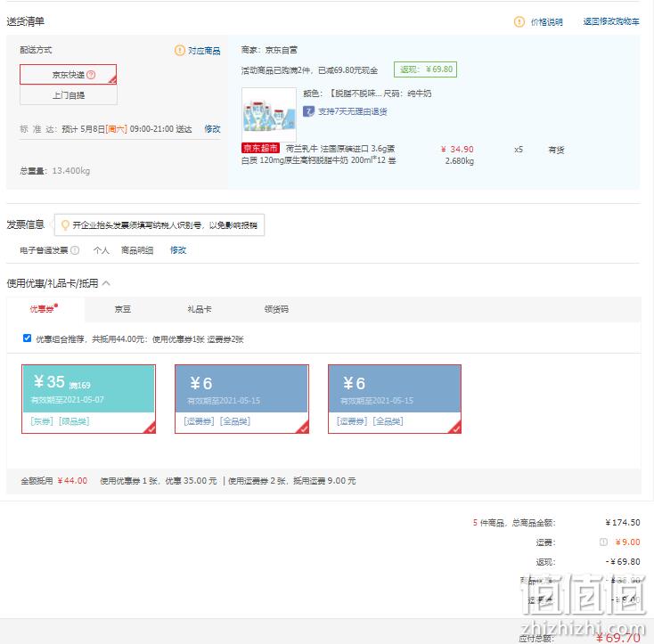The image size is (654, 644).
Task: Click 返回修改购物车 link
Action: pyautogui.click(x=611, y=21)
